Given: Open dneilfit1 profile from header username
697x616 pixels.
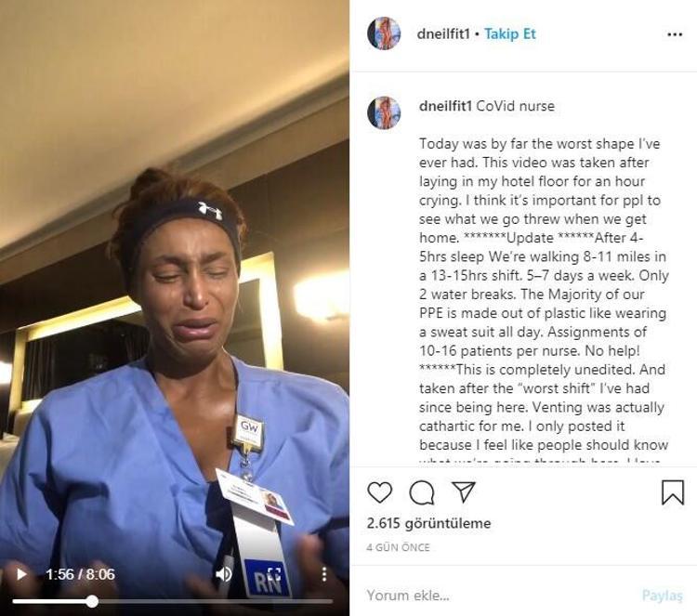Looking at the screenshot, I should [443, 33].
